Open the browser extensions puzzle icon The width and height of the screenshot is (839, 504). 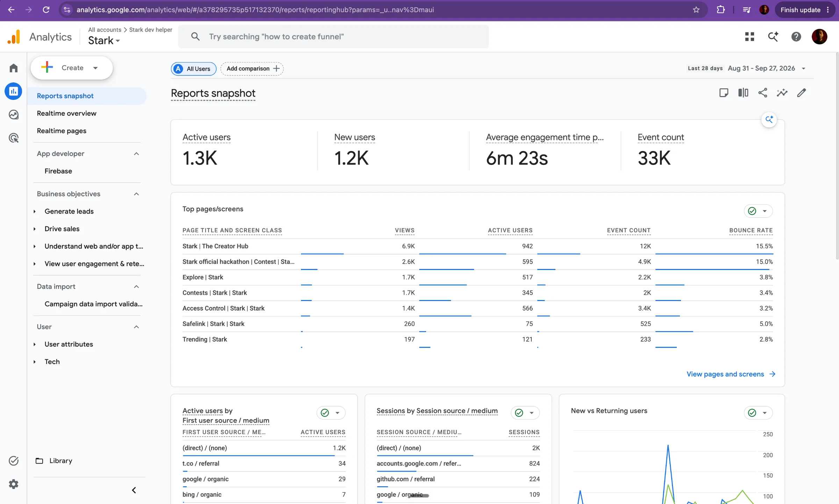pyautogui.click(x=720, y=10)
